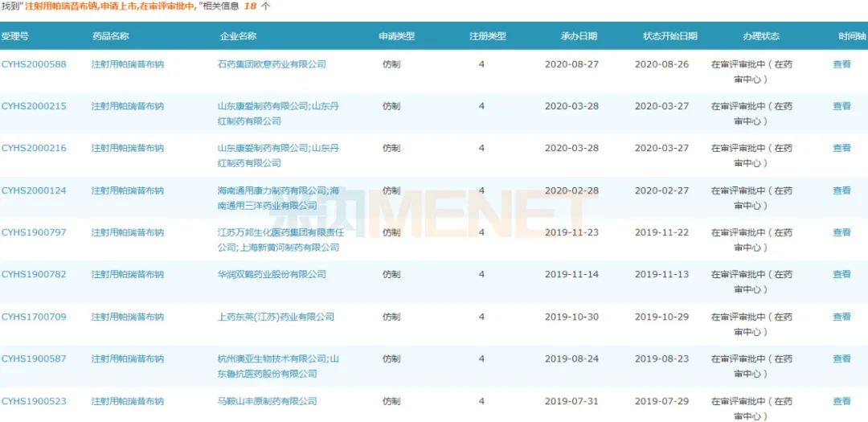868x422 pixels.
Task: Click 查看 for row CYHS1700709
Action: point(841,318)
